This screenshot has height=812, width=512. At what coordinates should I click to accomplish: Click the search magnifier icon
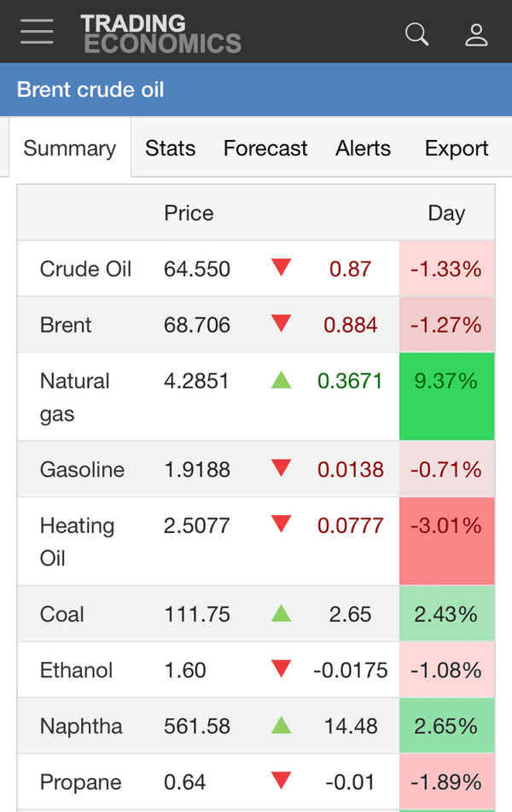pos(416,34)
